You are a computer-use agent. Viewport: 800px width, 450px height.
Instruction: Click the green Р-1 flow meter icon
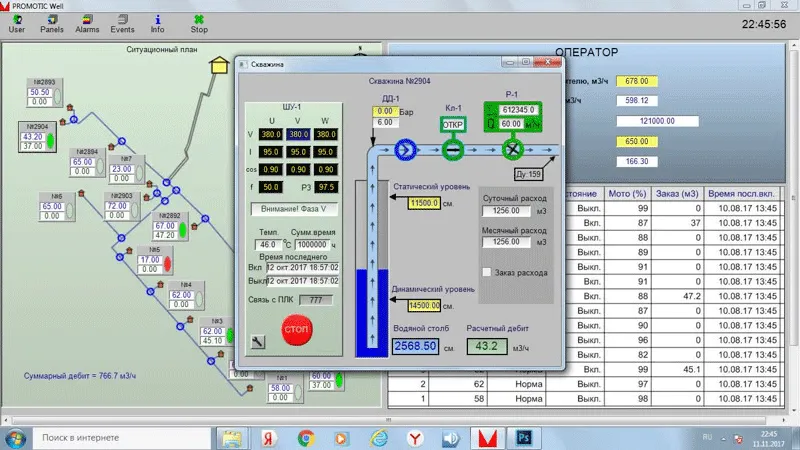coord(513,149)
